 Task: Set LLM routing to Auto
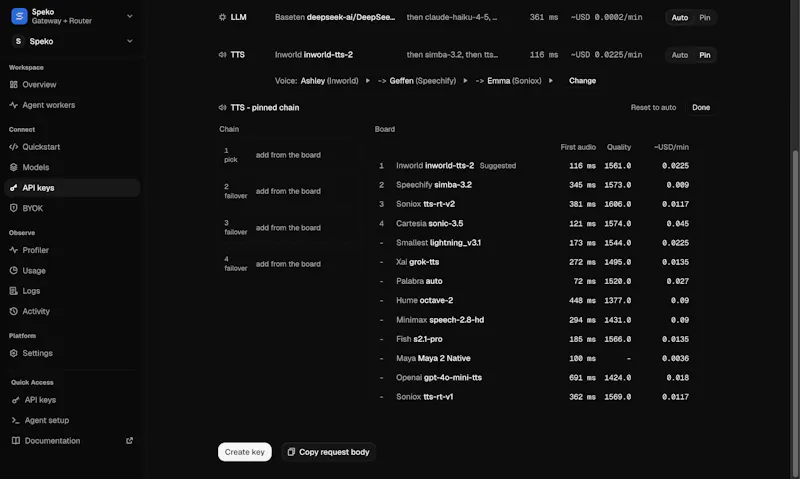tap(680, 17)
